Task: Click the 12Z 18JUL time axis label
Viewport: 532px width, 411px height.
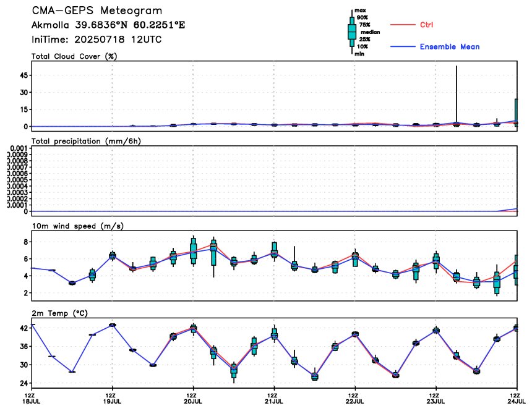Action: click(31, 399)
